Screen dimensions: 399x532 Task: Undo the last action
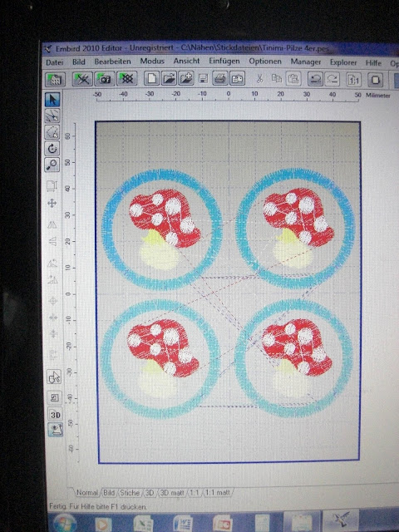point(315,80)
